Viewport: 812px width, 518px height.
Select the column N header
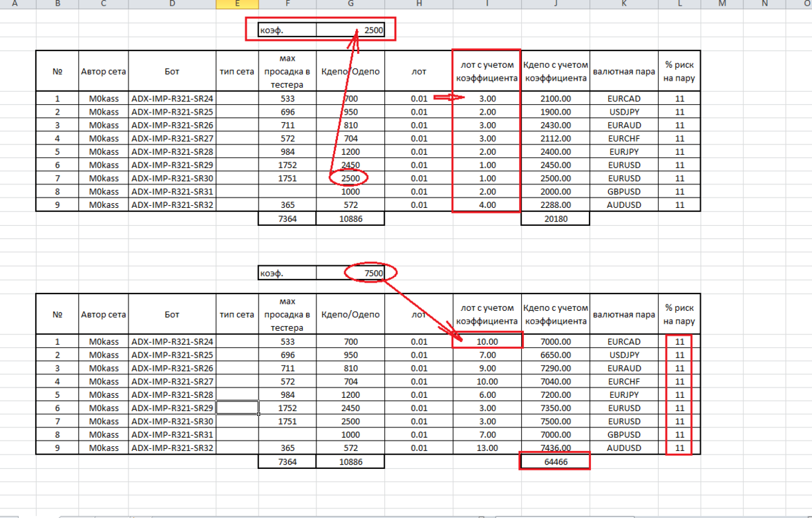(x=764, y=4)
